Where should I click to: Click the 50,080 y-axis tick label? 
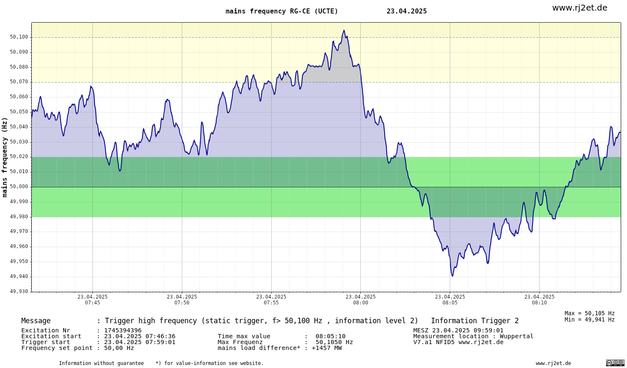(x=20, y=67)
